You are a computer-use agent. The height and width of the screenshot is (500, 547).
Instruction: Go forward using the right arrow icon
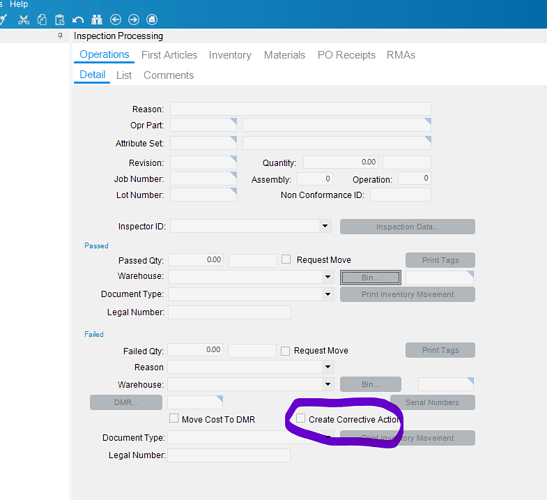(134, 20)
